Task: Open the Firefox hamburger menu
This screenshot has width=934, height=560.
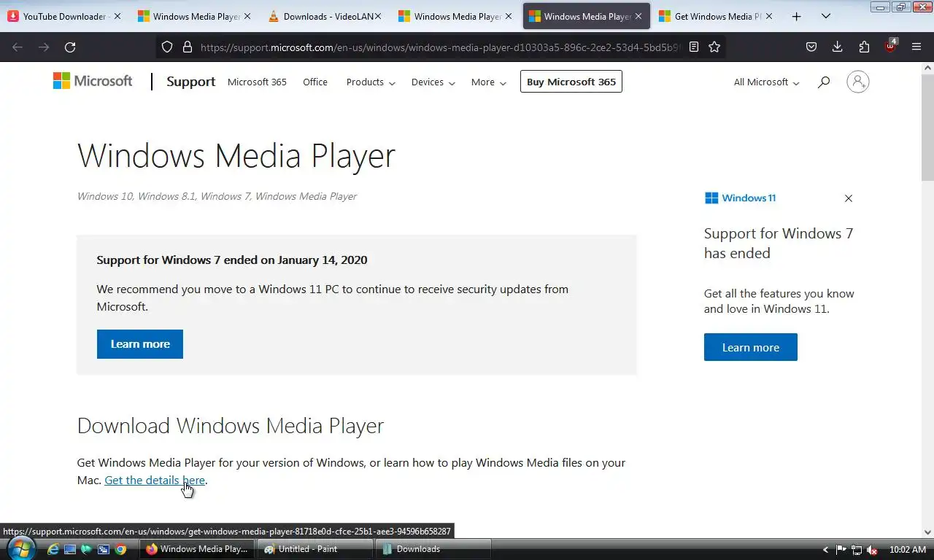Action: [x=916, y=47]
